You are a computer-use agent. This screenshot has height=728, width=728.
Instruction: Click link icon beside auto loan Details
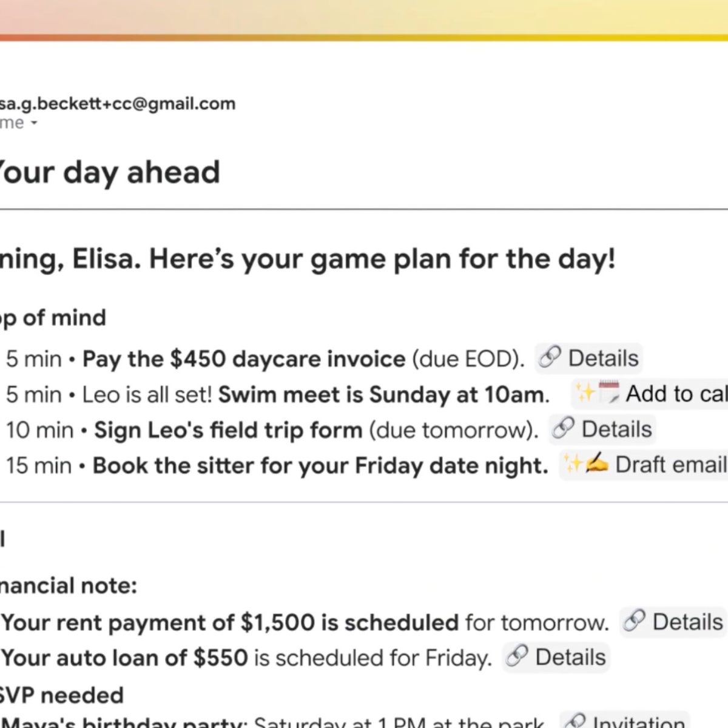(x=517, y=656)
